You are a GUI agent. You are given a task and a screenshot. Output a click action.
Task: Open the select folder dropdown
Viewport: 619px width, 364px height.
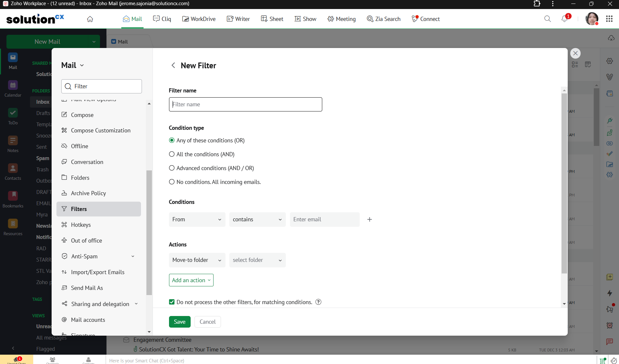[x=257, y=260]
